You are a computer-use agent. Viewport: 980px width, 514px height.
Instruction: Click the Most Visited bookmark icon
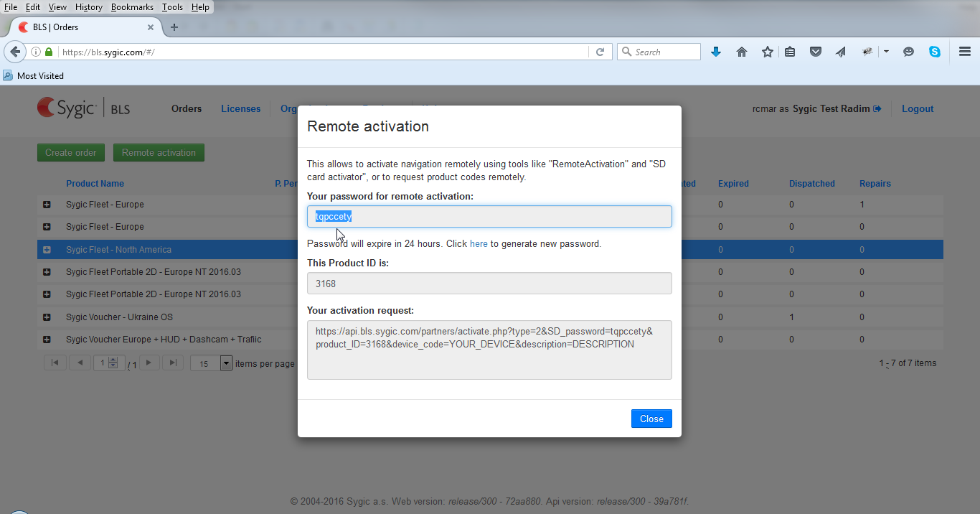coord(8,75)
